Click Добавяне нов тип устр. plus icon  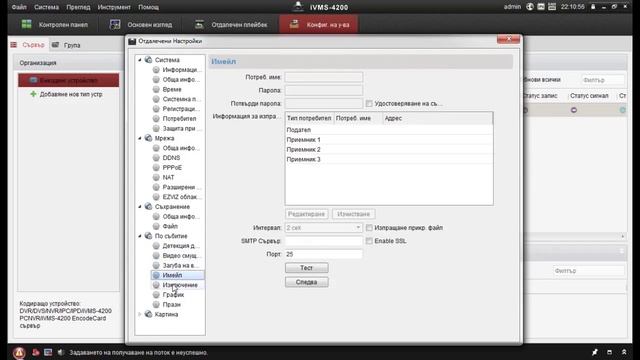[x=33, y=94]
